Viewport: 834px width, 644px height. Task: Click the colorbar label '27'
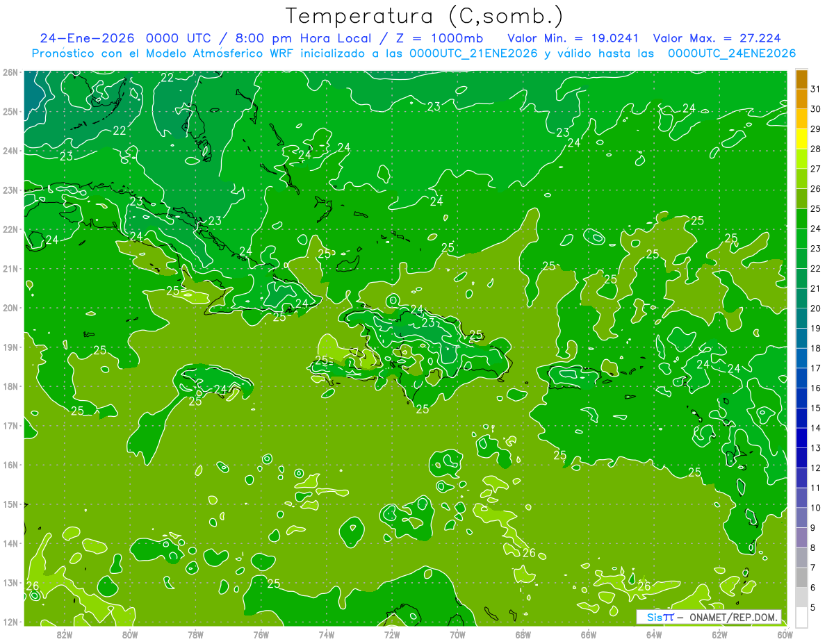(x=815, y=169)
